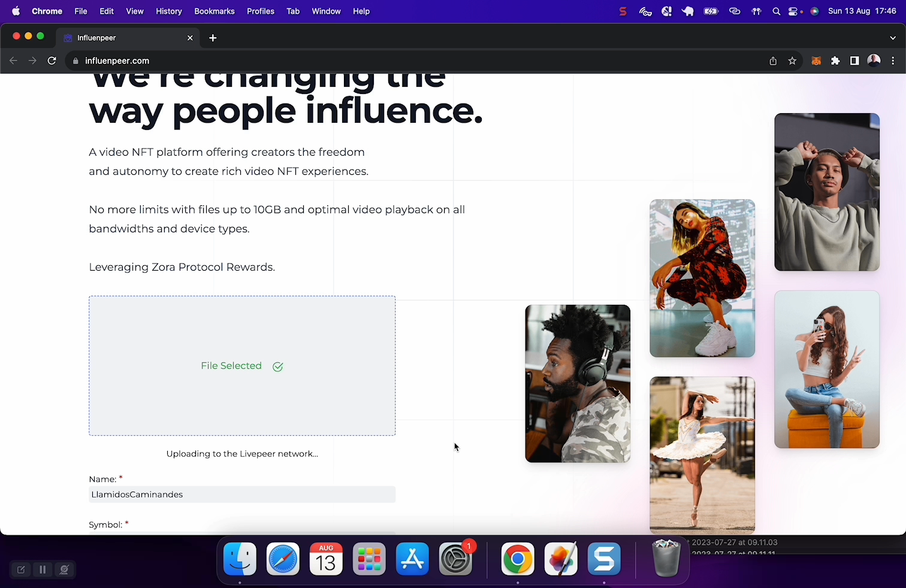Open Snagit from the Dock
The height and width of the screenshot is (588, 906).
(604, 559)
